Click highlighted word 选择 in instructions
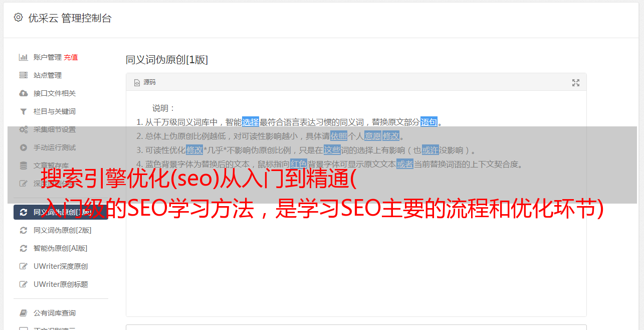644x330 pixels. point(251,122)
